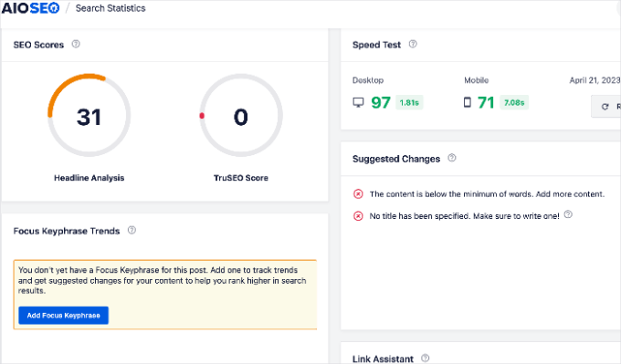Click the Link Assistant heading

pyautogui.click(x=383, y=359)
